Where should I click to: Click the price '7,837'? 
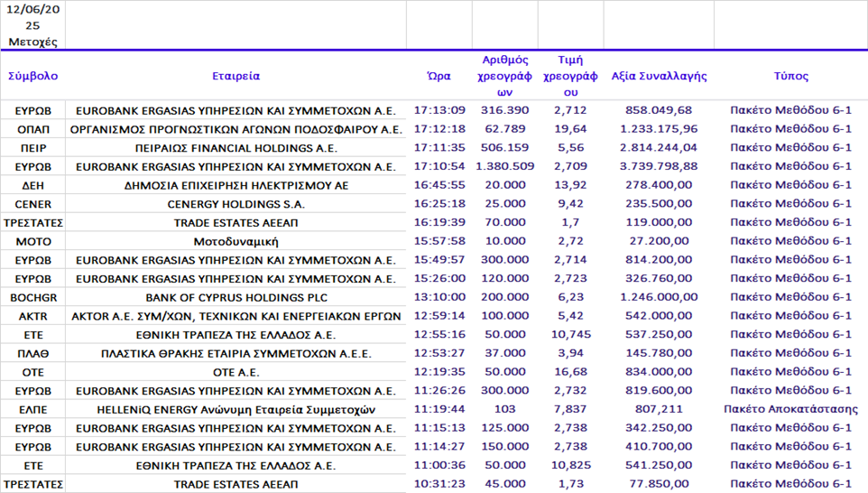pos(570,409)
